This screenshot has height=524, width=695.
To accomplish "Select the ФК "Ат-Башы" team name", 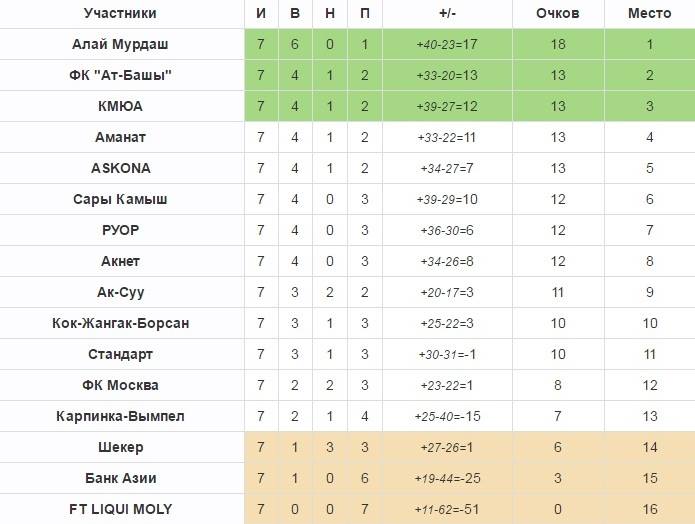I will coord(120,75).
